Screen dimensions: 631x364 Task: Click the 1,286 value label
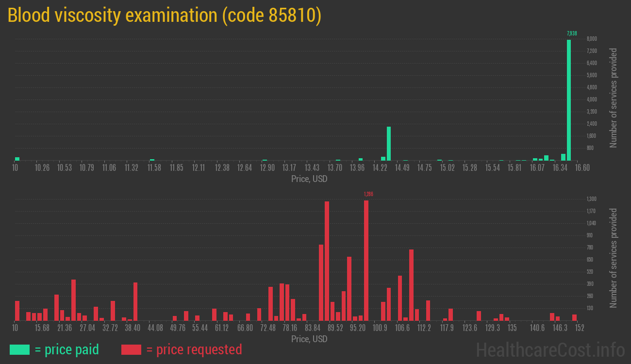click(368, 194)
